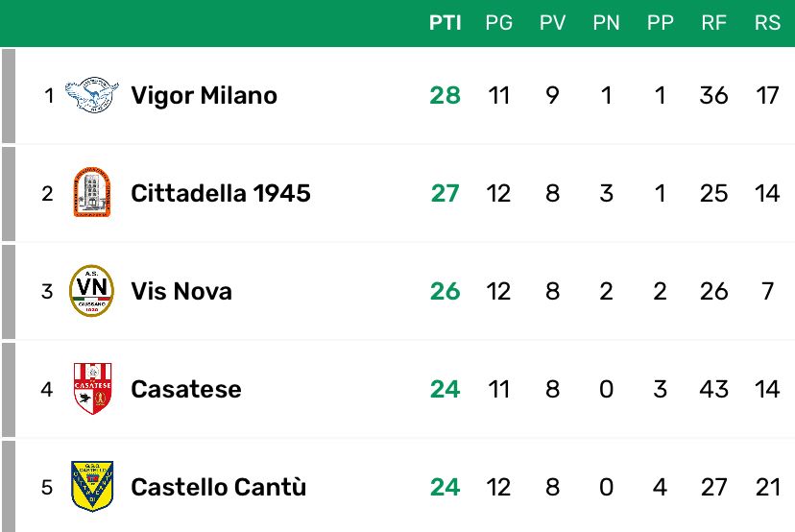Click the Vis Nova club badge
Viewport: 795px width, 532px height.
[91, 291]
